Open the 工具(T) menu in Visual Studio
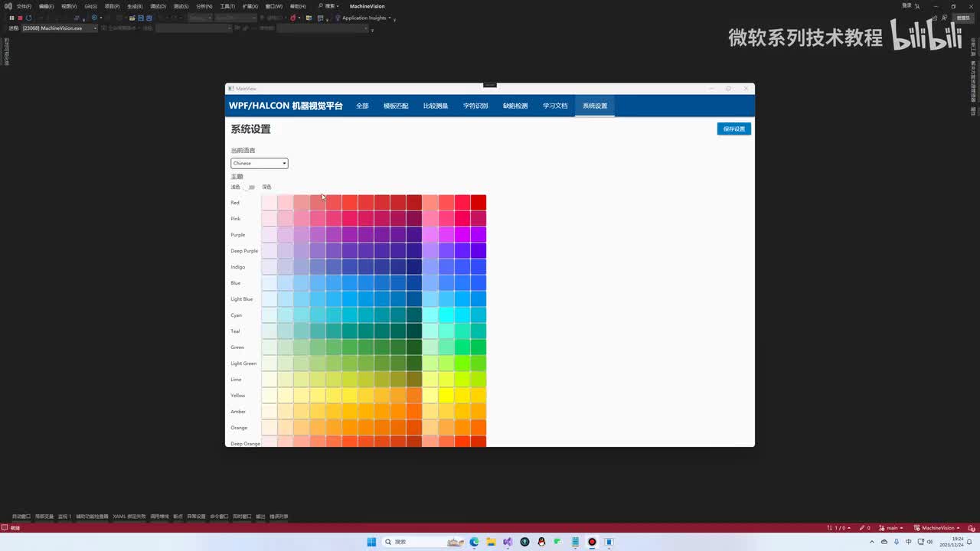 tap(227, 6)
